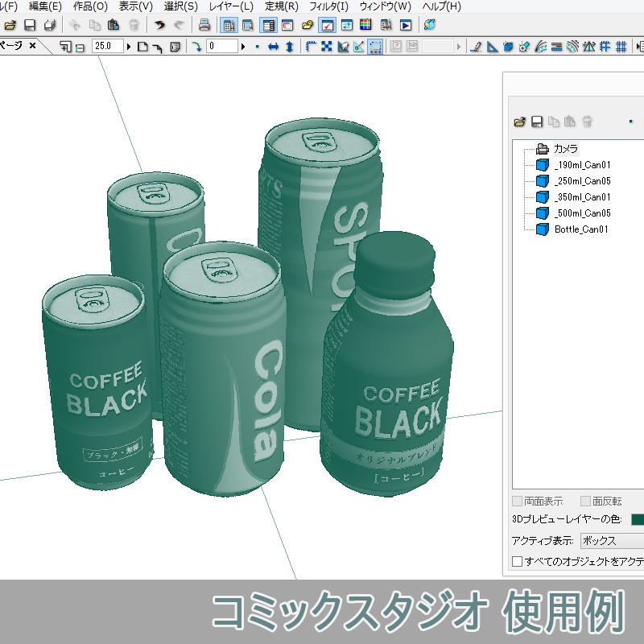Copy the selected 3D object
The image size is (644, 644).
click(555, 122)
